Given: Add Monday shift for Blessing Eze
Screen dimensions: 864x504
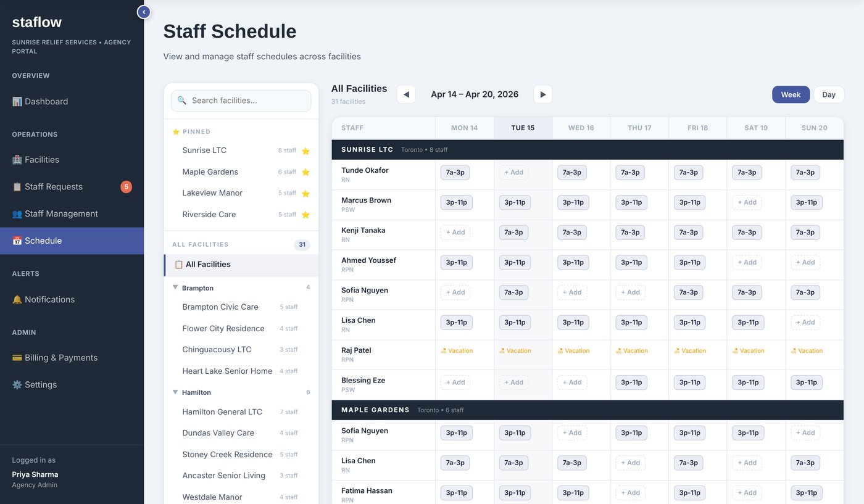Looking at the screenshot, I should 455,382.
